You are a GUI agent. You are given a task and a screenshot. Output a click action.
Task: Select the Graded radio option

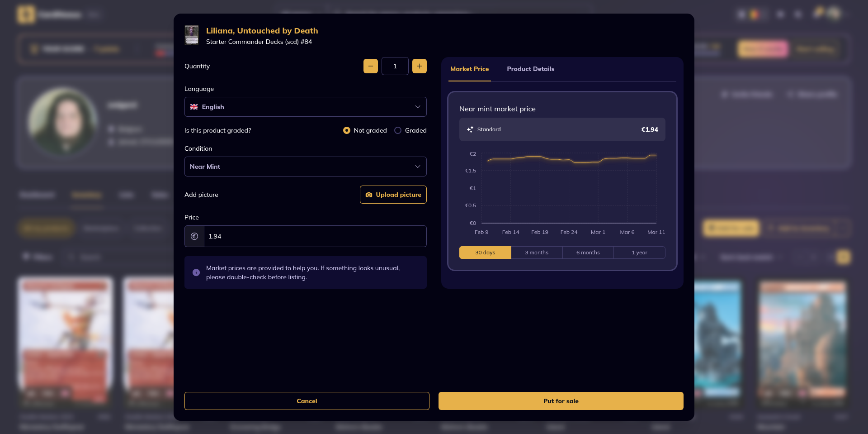[398, 130]
